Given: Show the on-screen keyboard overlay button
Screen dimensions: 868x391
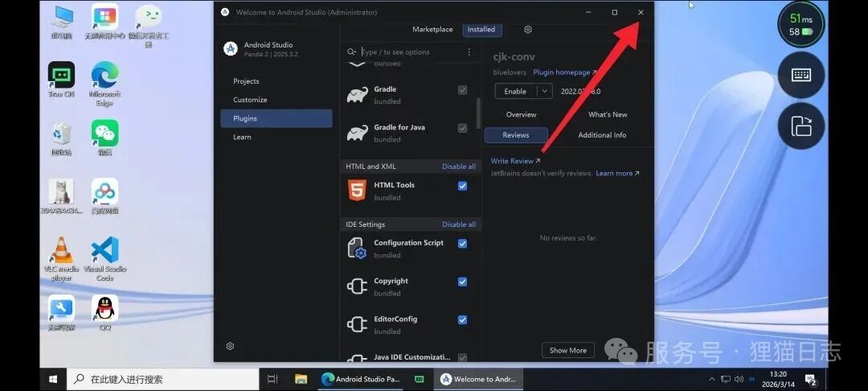Looking at the screenshot, I should [x=801, y=76].
